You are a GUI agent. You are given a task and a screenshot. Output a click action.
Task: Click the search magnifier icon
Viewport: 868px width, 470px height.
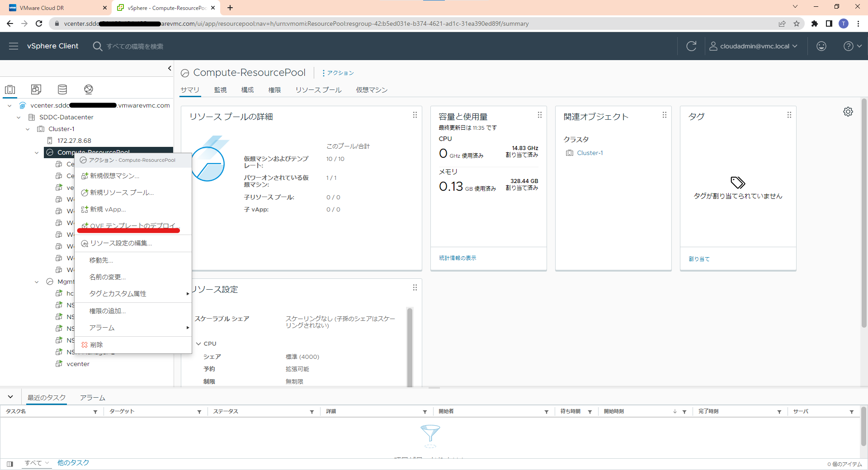[97, 46]
